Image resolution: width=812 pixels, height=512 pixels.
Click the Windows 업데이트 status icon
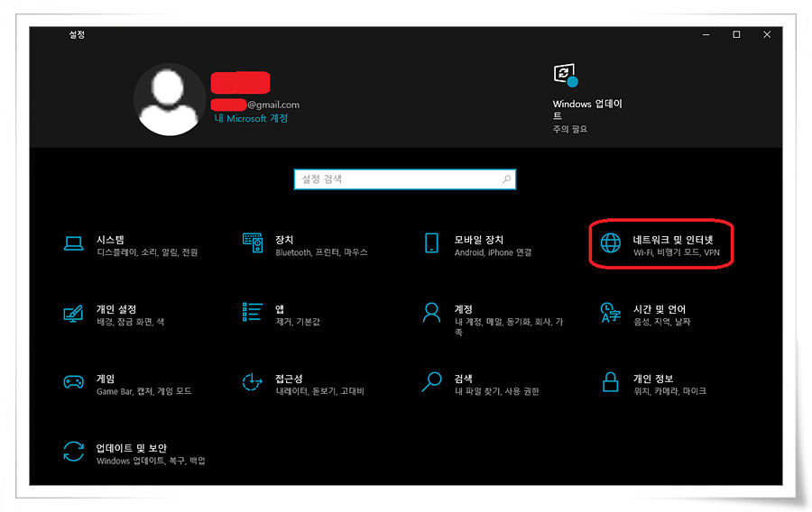click(x=566, y=76)
